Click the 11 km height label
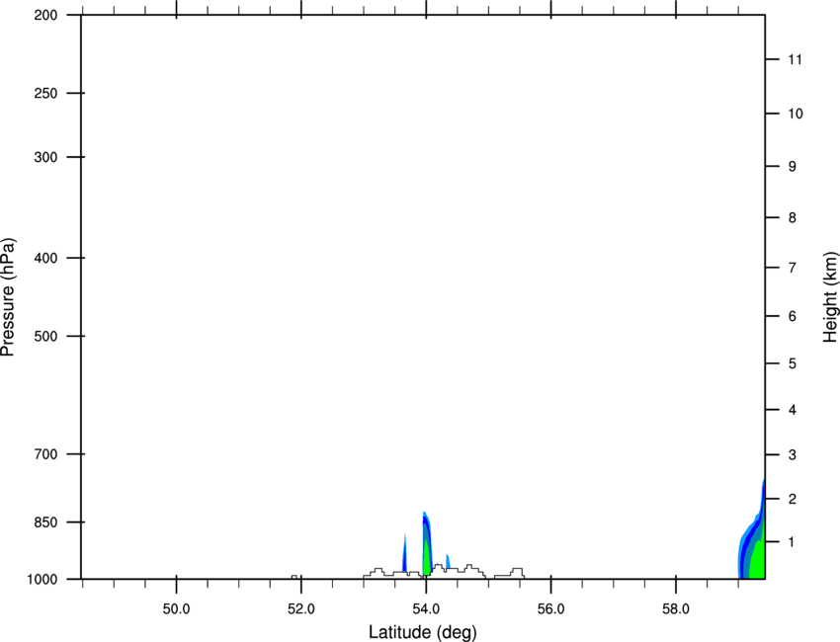The height and width of the screenshot is (642, 840). pyautogui.click(x=795, y=59)
